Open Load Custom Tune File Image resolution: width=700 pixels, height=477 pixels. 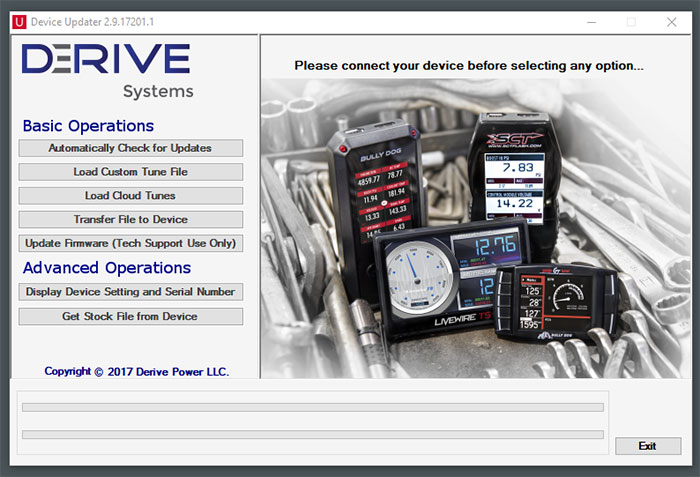(130, 172)
